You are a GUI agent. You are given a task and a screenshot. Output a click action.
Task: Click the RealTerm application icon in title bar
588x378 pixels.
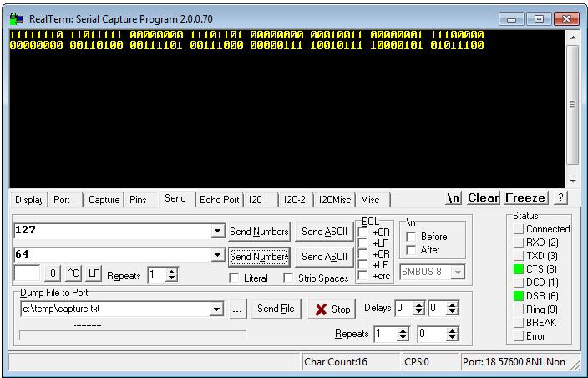(x=17, y=18)
